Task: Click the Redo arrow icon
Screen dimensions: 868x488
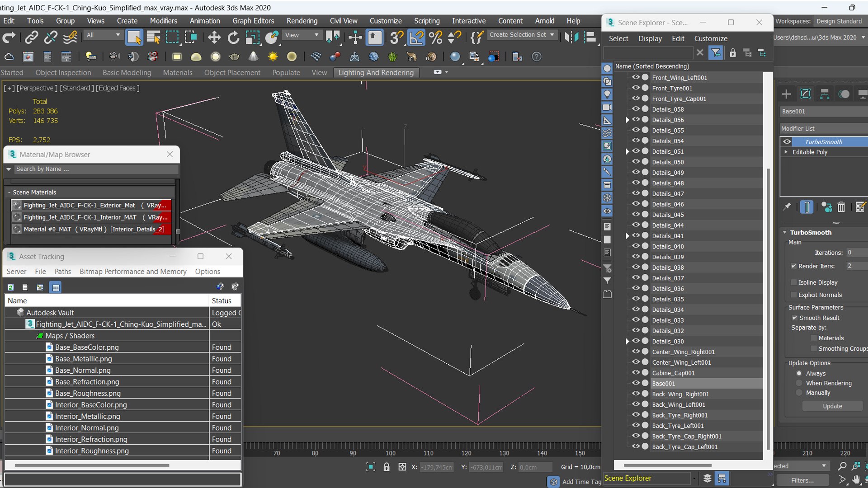Action: point(9,38)
